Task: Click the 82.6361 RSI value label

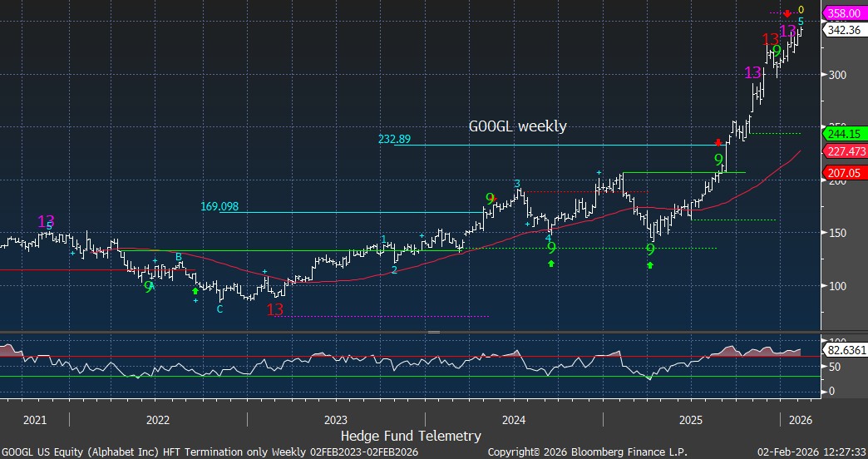Action: 846,352
